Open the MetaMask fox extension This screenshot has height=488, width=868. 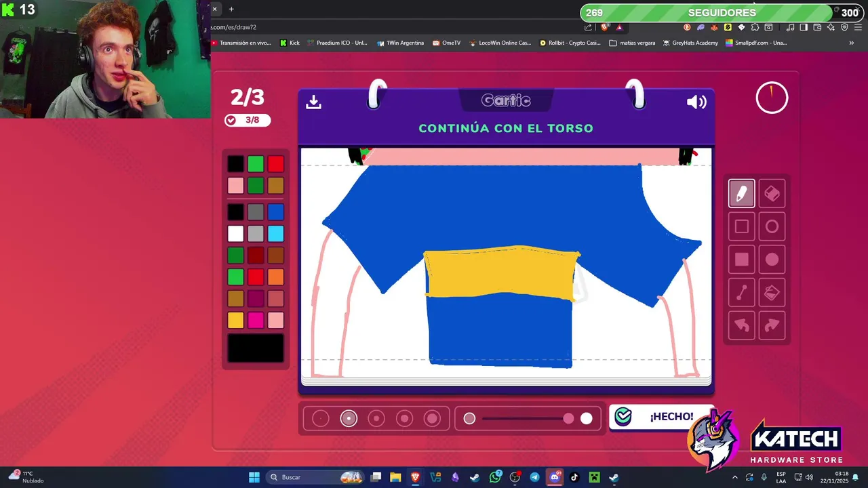tap(714, 27)
